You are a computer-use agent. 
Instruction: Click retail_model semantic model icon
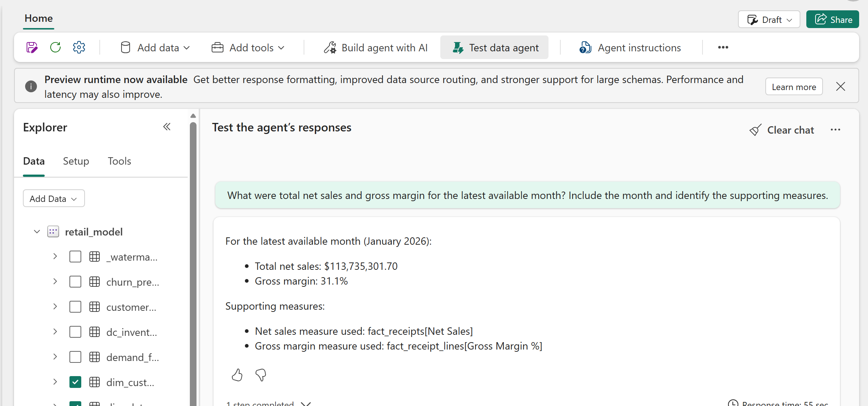point(53,232)
